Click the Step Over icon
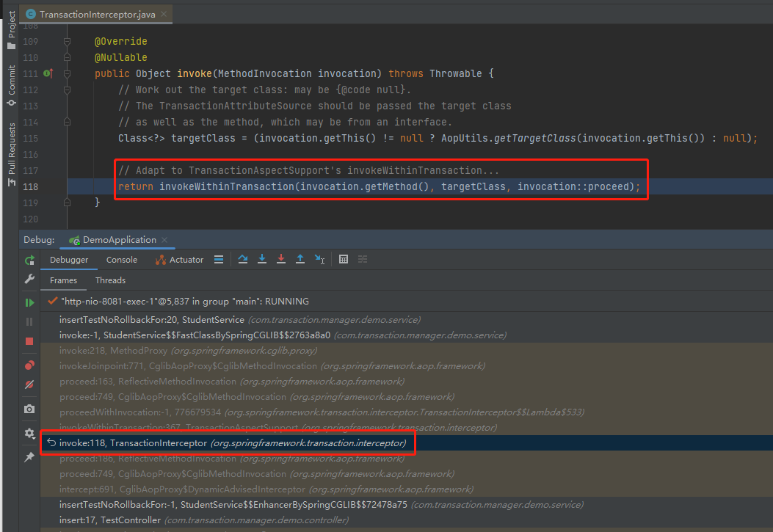 coord(242,259)
